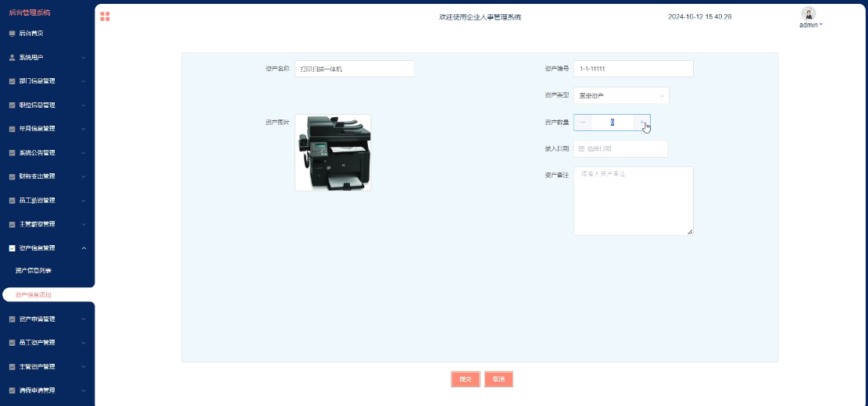The width and height of the screenshot is (868, 406).
Task: Click the icon beside 主管资产管理
Action: [13, 367]
